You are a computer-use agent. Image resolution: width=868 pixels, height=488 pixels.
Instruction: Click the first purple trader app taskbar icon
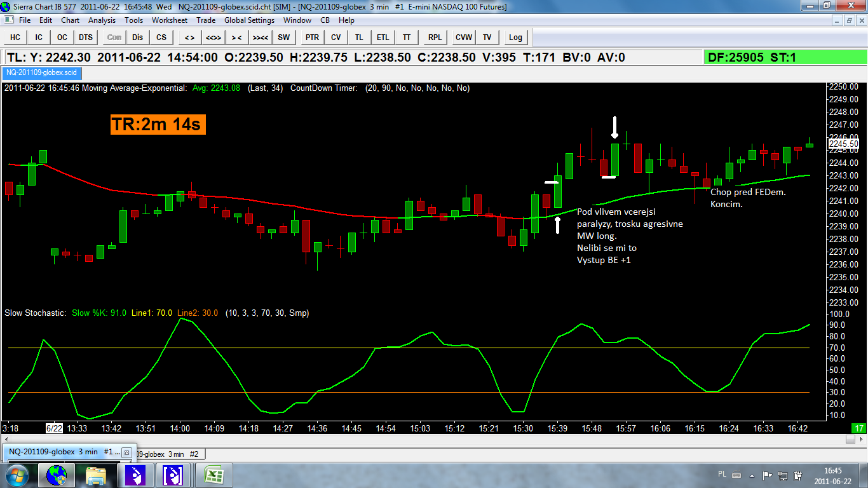point(135,475)
